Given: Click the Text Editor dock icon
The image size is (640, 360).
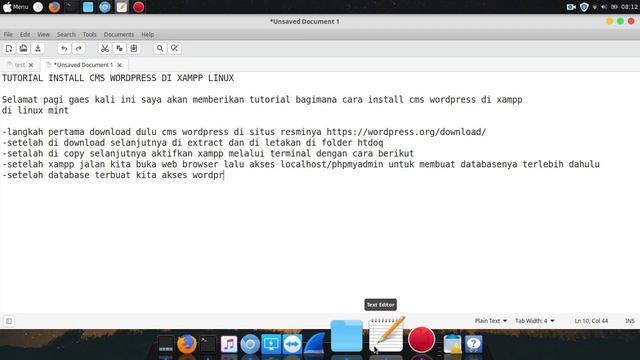Looking at the screenshot, I should pyautogui.click(x=386, y=334).
